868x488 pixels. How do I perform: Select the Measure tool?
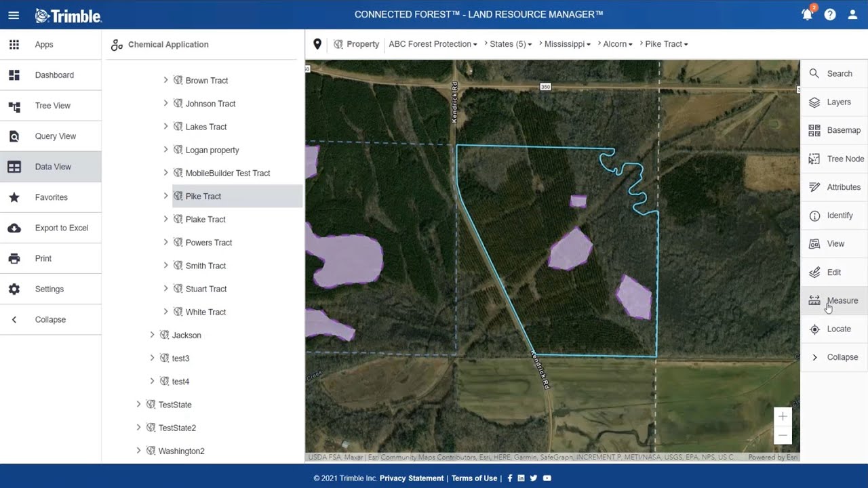point(834,300)
